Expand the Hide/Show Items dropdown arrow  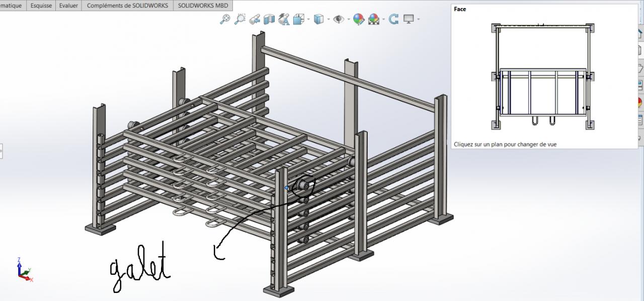tap(348, 20)
